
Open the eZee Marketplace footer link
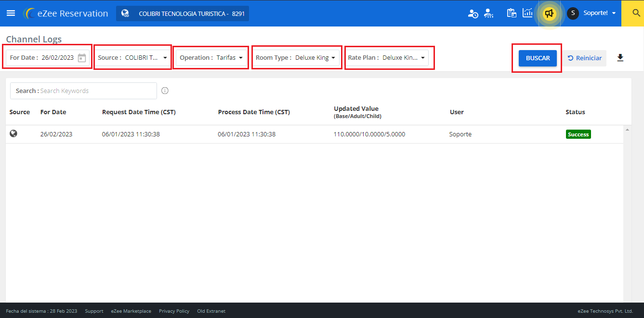131,311
